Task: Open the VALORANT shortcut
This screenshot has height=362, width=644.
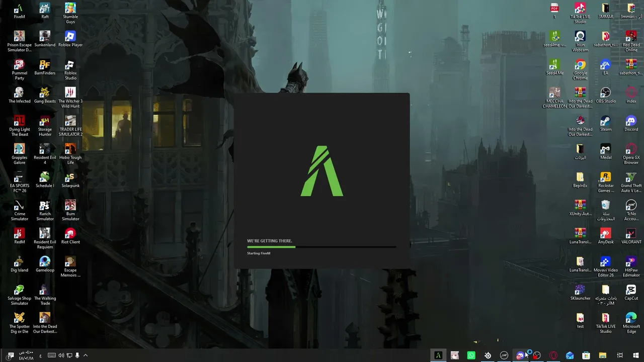Action: point(631,236)
